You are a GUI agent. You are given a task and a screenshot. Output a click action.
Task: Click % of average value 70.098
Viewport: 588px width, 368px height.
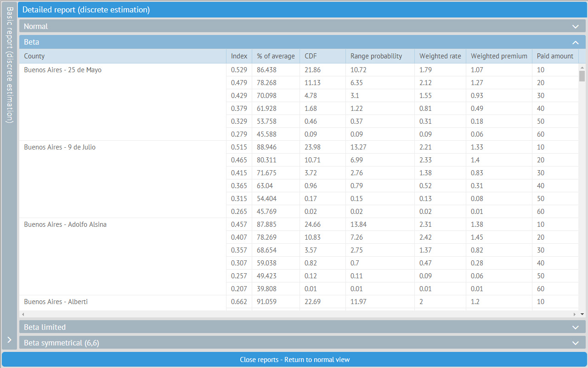(267, 96)
